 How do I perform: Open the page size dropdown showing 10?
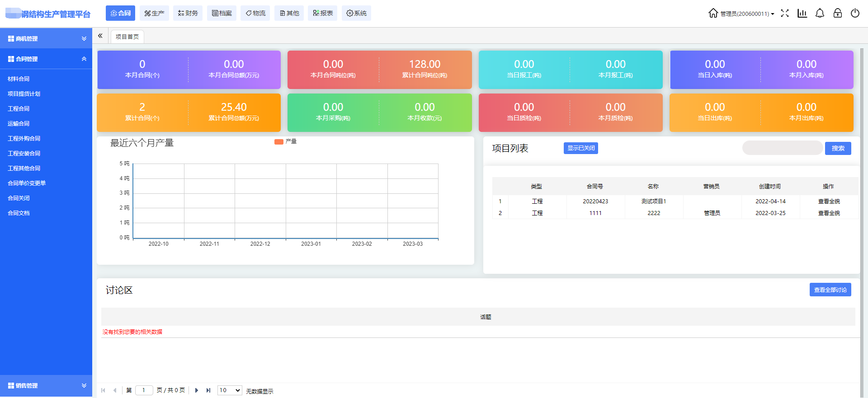point(230,390)
